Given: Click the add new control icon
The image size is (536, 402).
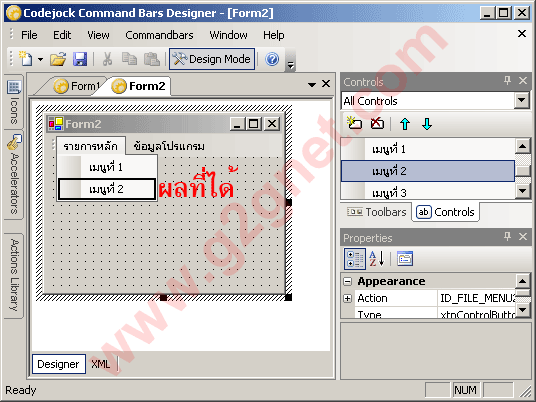Looking at the screenshot, I should coord(354,123).
